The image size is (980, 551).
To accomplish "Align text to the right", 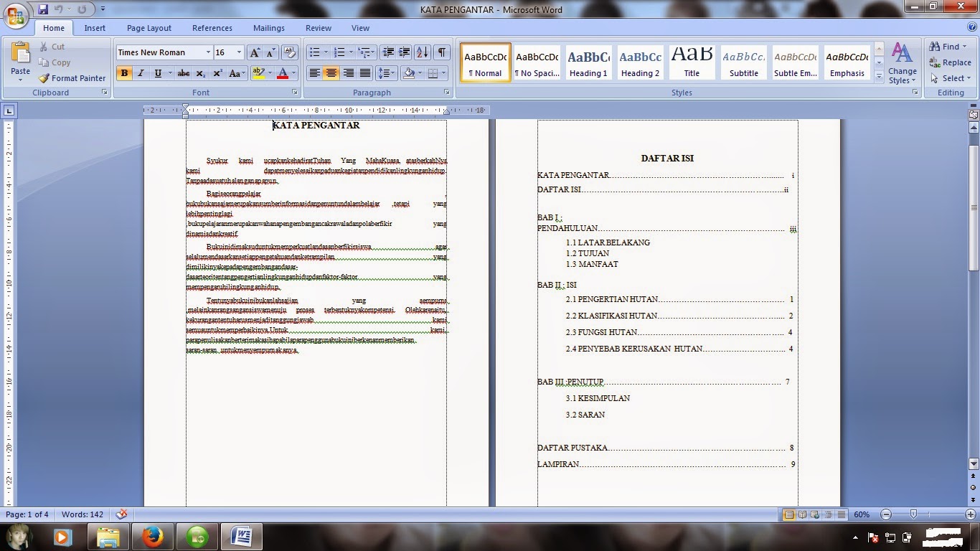I will click(348, 73).
